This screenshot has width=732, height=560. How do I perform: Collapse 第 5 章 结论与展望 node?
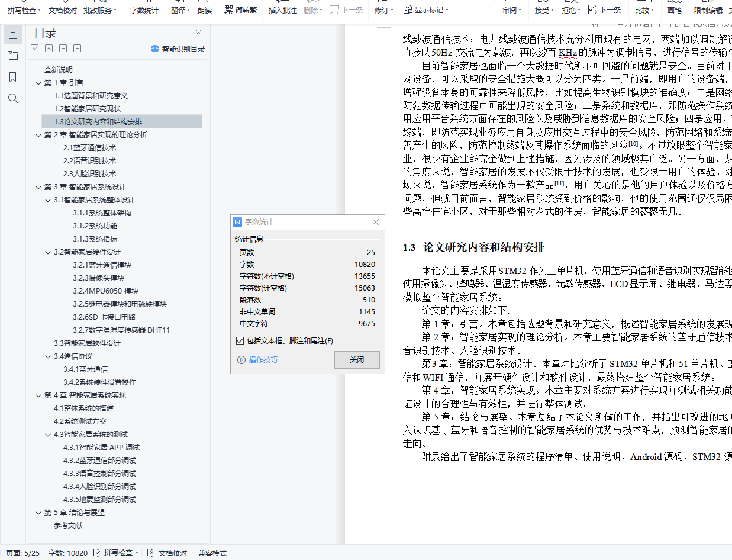pyautogui.click(x=38, y=513)
